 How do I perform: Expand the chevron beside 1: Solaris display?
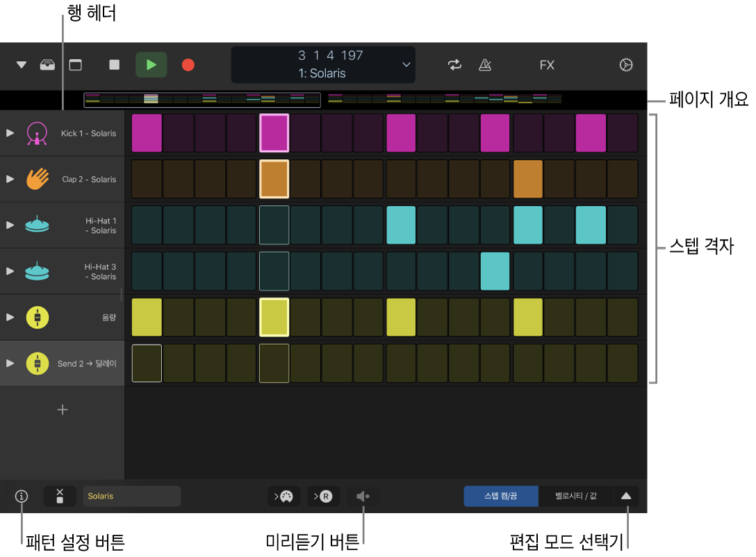click(x=406, y=65)
